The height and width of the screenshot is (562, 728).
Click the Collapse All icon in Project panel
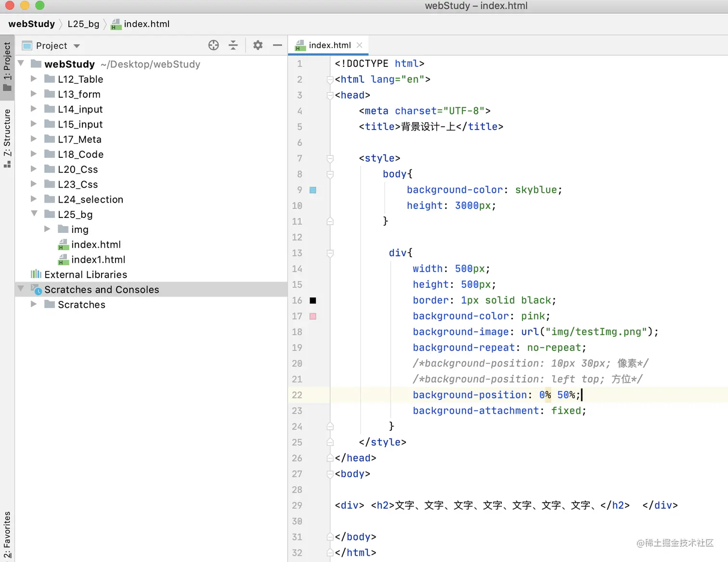[233, 45]
